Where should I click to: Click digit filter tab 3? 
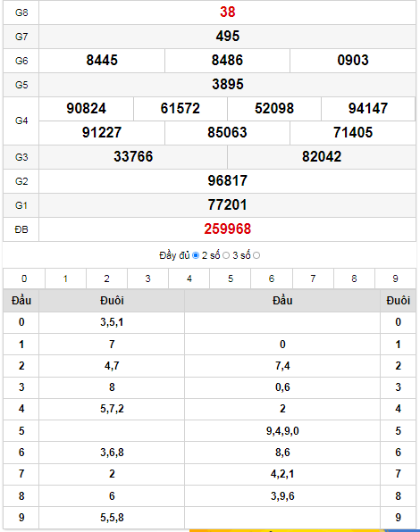click(147, 278)
